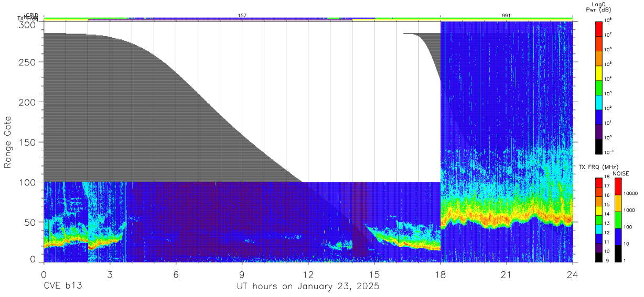This screenshot has width=644, height=297.
Task: Click the '3' tick label on the UT hours axis
Action: point(110,274)
